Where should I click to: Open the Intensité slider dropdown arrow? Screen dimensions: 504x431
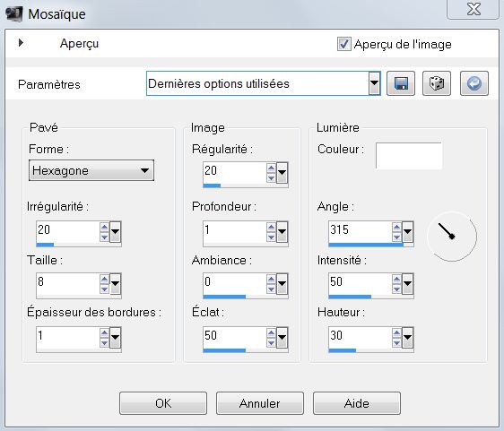pos(407,283)
